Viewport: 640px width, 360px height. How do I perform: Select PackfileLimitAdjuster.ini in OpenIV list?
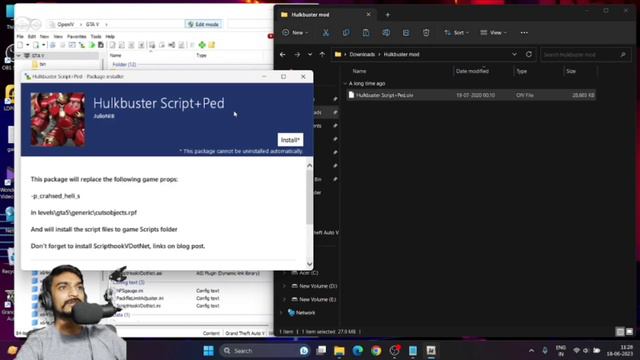139,298
